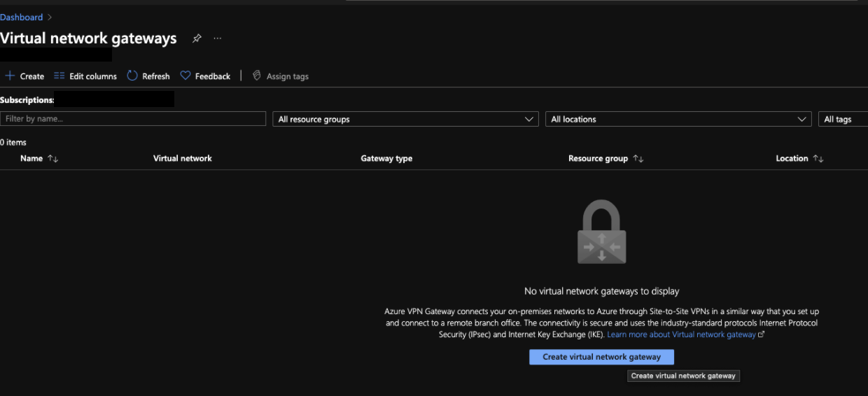The width and height of the screenshot is (868, 396).
Task: Sort by Resource group column
Action: tap(638, 159)
